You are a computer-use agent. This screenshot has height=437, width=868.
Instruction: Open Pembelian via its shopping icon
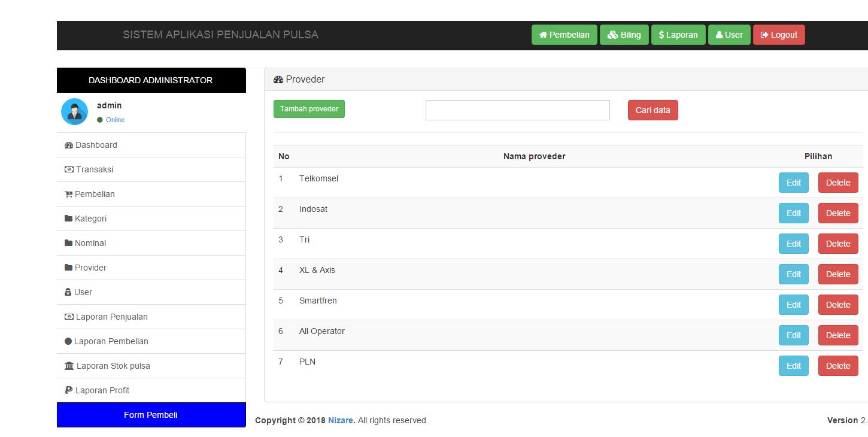point(68,194)
